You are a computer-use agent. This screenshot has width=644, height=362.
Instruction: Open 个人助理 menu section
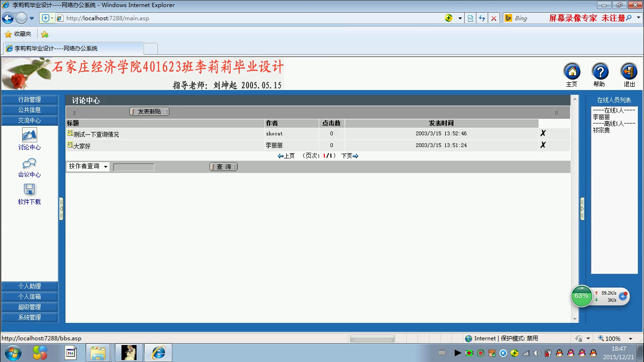(x=30, y=286)
